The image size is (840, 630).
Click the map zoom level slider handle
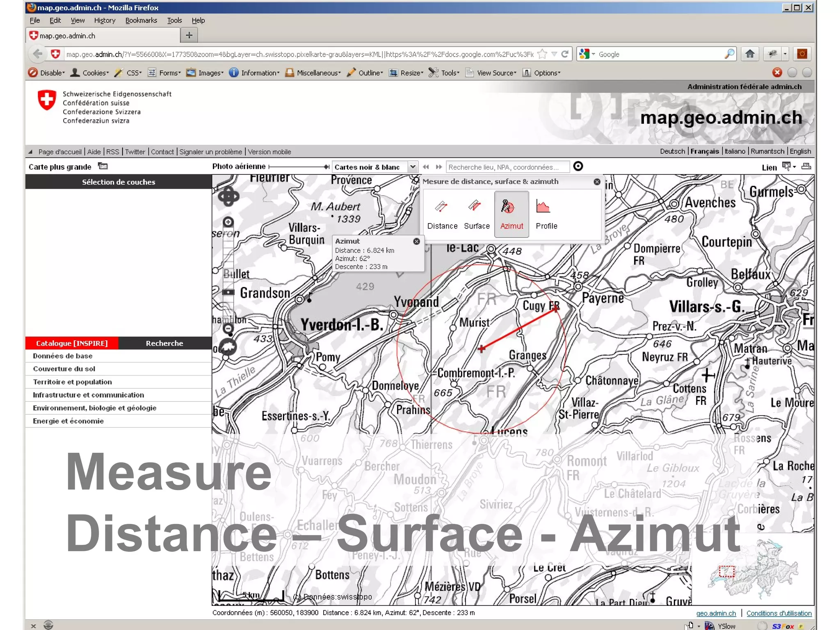(228, 292)
